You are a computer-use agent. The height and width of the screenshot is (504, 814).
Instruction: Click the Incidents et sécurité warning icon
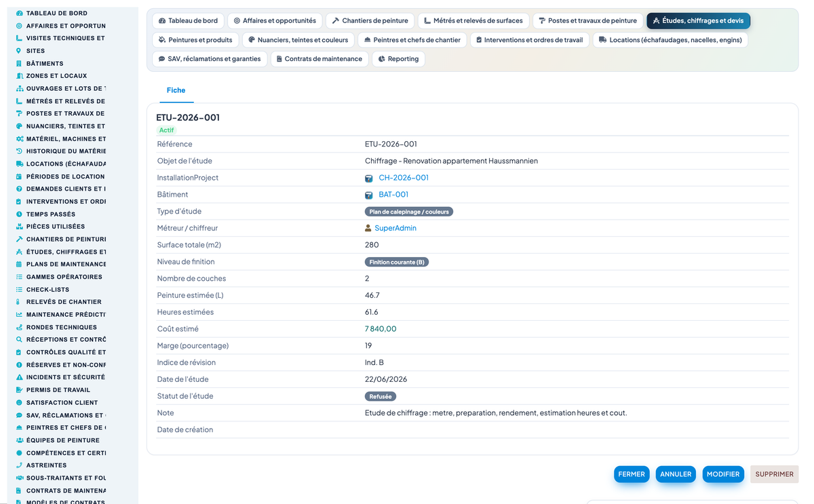click(x=20, y=377)
